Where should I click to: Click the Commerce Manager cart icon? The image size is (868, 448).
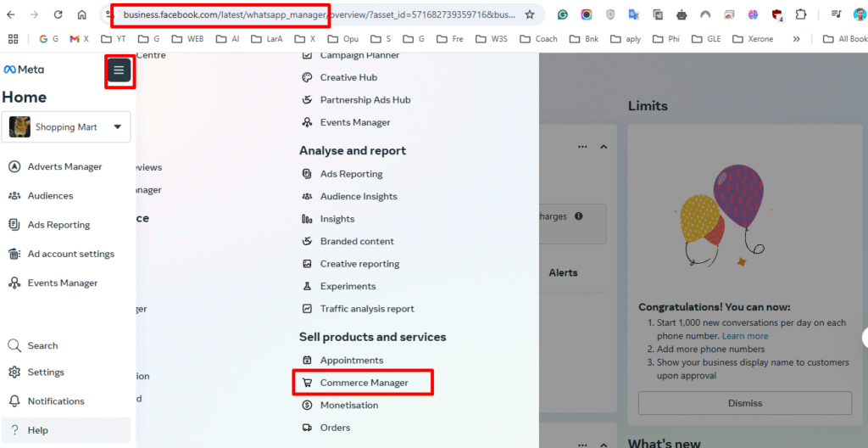(307, 383)
